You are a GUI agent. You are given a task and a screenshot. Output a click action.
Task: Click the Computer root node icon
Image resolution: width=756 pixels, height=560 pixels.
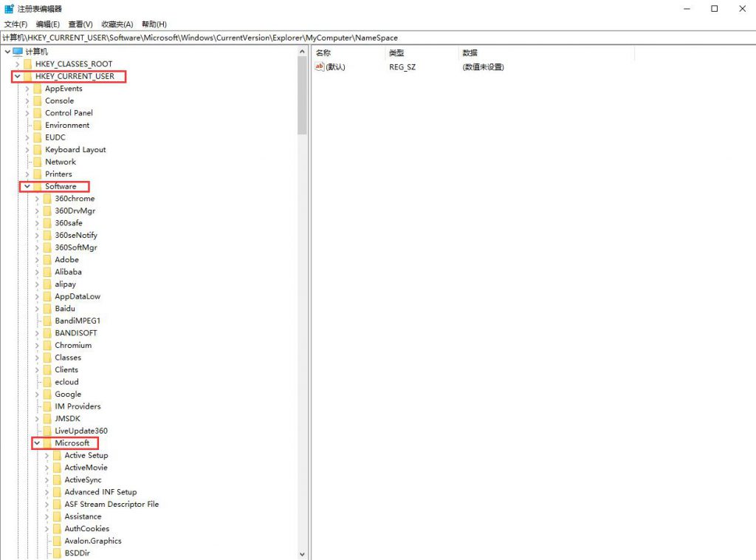tap(18, 52)
